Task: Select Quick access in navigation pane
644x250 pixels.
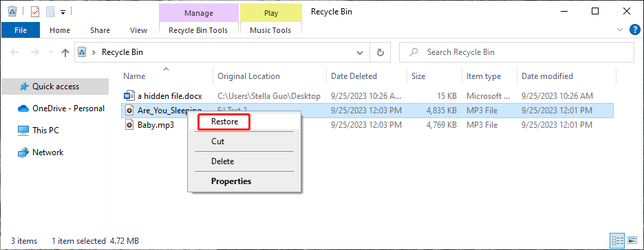Action: click(x=56, y=87)
